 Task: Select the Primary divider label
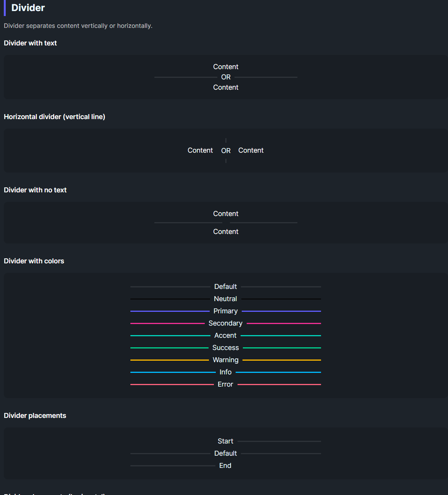click(x=225, y=311)
